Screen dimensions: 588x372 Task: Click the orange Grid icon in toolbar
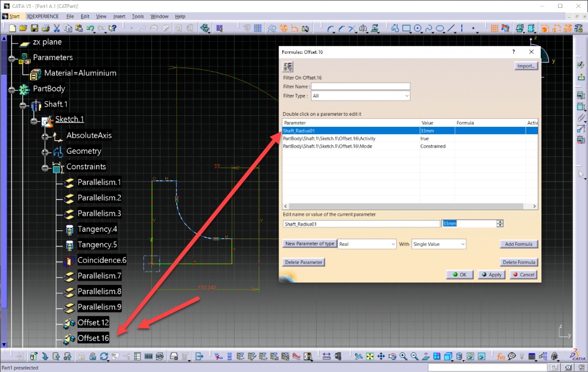(494, 29)
